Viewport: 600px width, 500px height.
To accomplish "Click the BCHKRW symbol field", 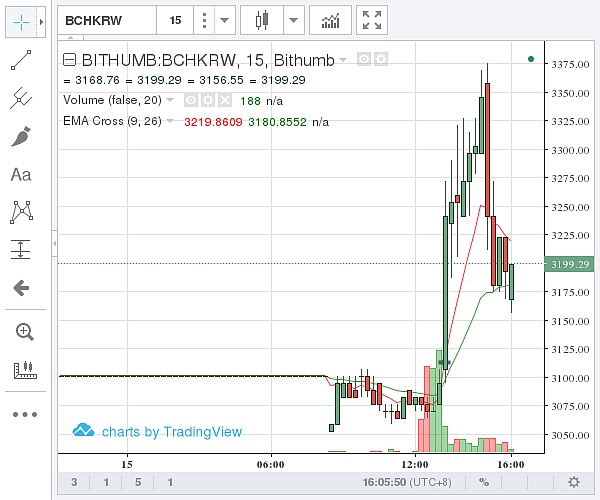I will tap(107, 20).
